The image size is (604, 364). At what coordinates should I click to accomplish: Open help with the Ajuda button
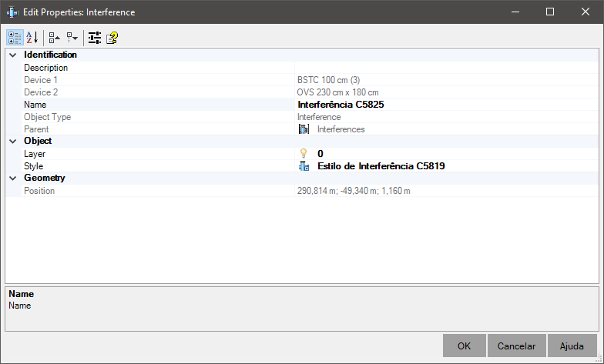tap(572, 346)
